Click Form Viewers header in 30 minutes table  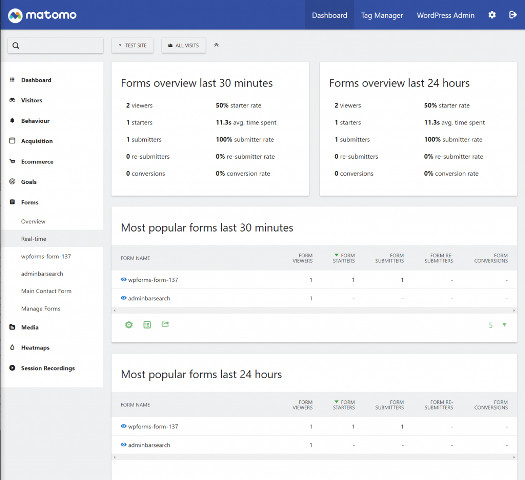click(303, 258)
